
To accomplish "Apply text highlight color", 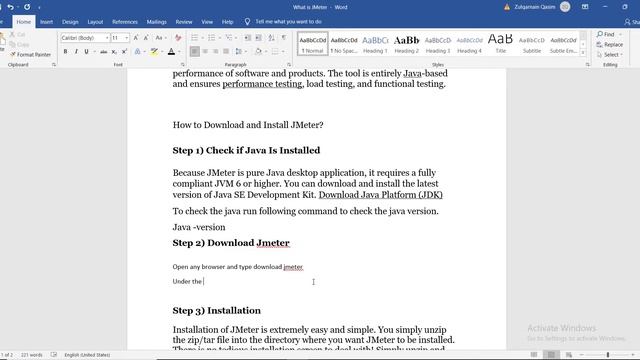I will [154, 51].
